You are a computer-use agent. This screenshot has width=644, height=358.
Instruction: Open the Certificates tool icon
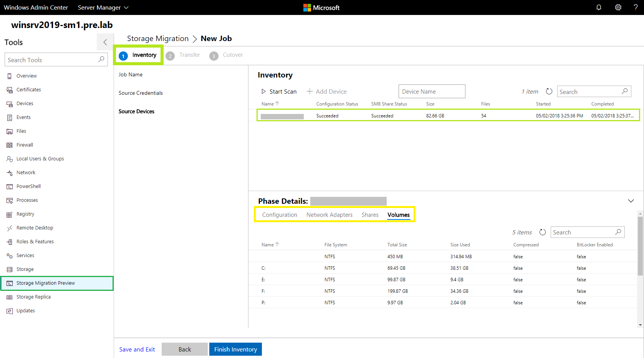10,90
